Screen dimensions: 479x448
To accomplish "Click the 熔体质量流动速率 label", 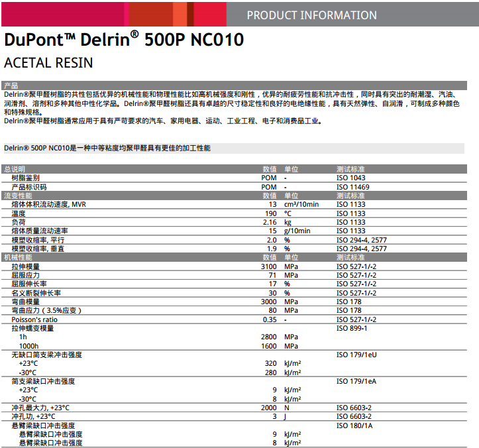I will click(x=40, y=231).
